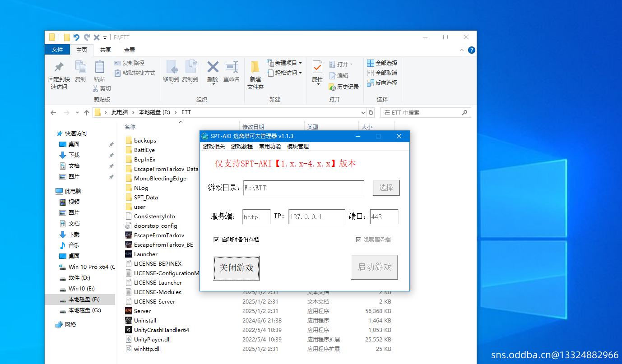Click 复制路径 in the clipboard group

click(x=130, y=63)
